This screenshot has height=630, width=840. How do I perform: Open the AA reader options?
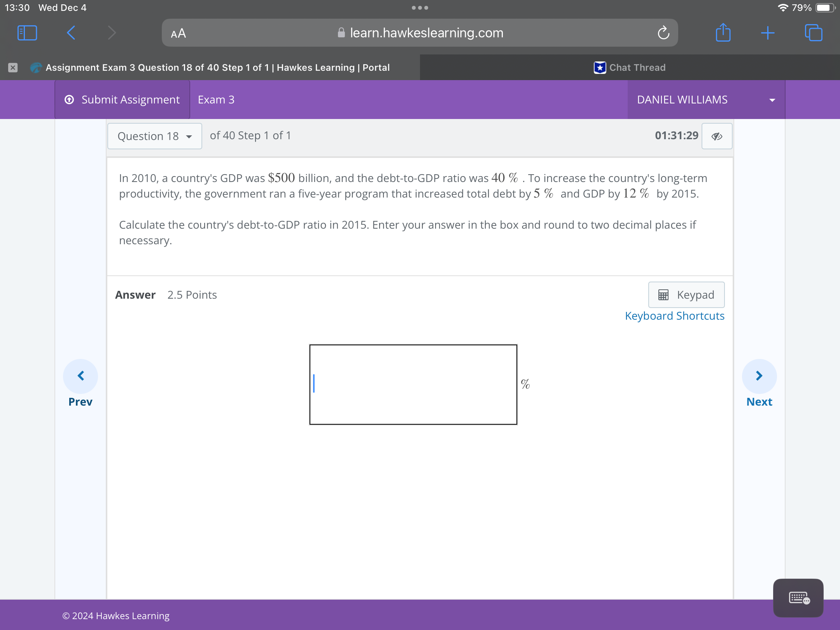tap(178, 33)
